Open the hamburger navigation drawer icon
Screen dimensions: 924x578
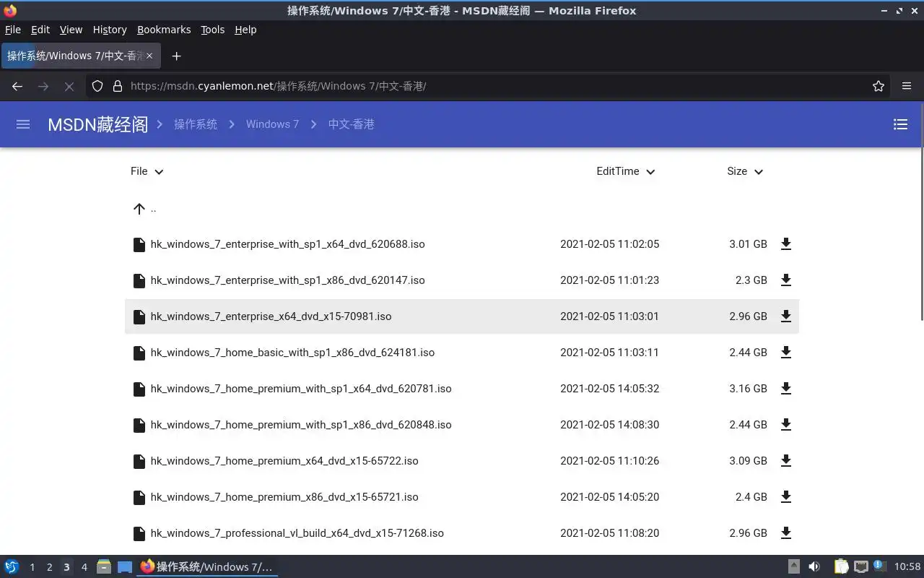pos(23,124)
